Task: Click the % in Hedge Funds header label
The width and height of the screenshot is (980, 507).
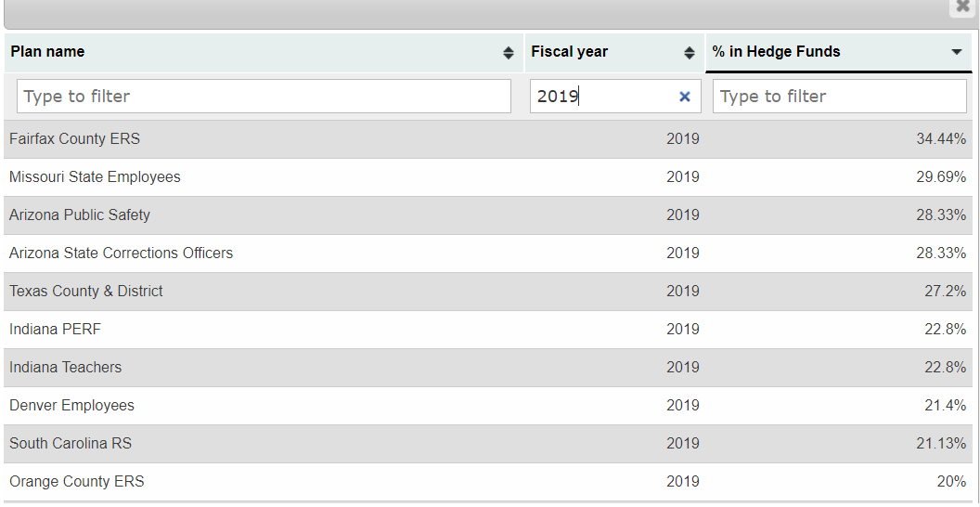Action: tap(776, 52)
